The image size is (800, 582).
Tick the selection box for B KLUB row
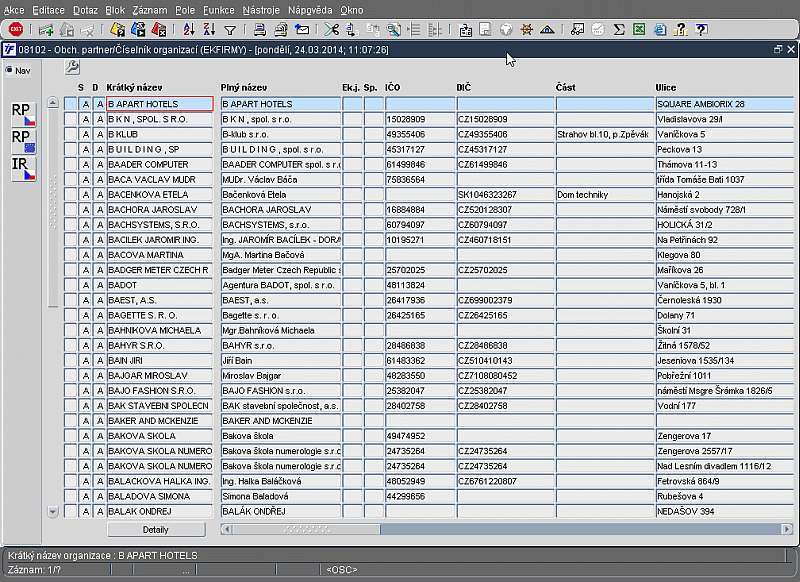coord(71,134)
